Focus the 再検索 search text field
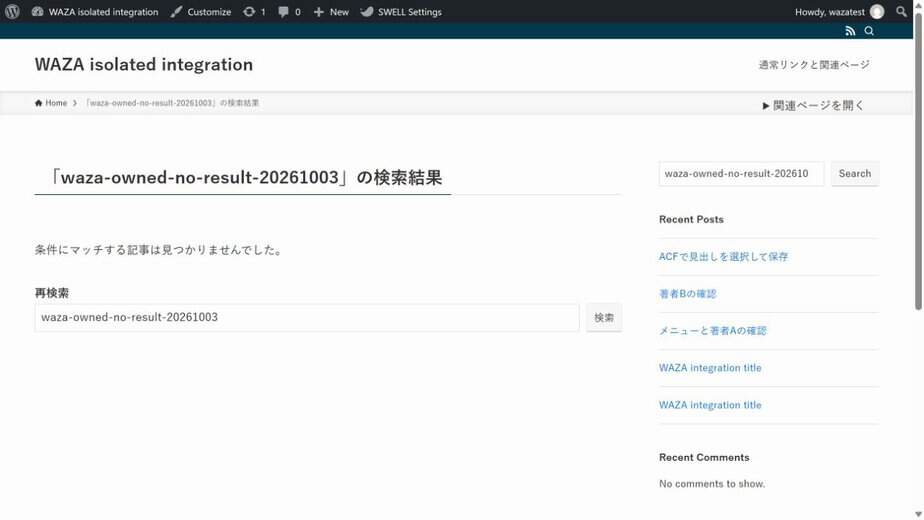Screen dimensions: 924x520 click(x=307, y=318)
